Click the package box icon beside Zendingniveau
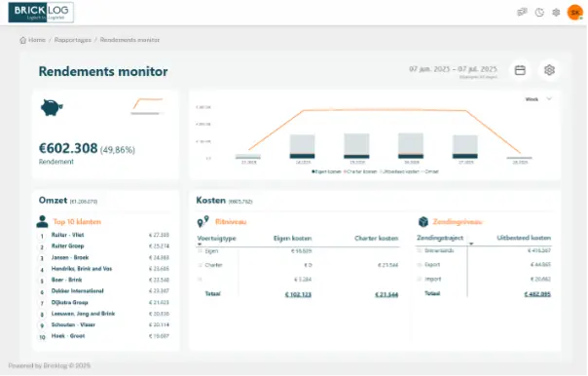This screenshot has height=376, width=588. pos(423,222)
